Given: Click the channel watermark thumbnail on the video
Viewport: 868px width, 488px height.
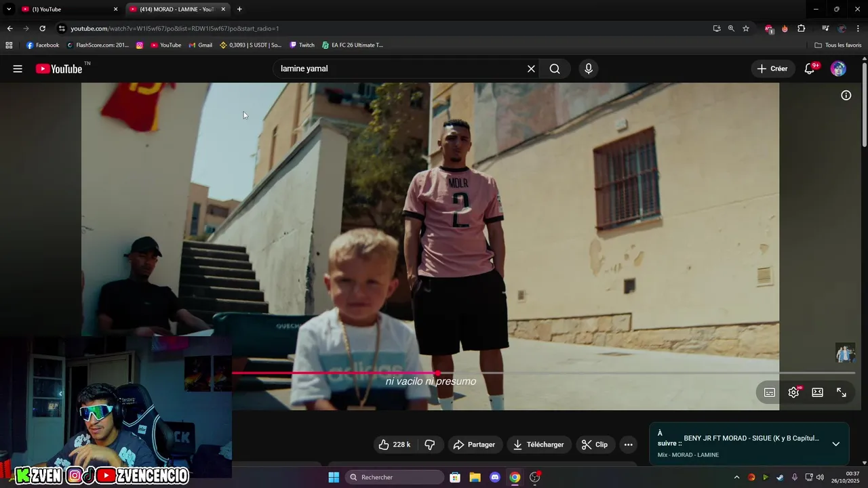Looking at the screenshot, I should click(x=845, y=354).
